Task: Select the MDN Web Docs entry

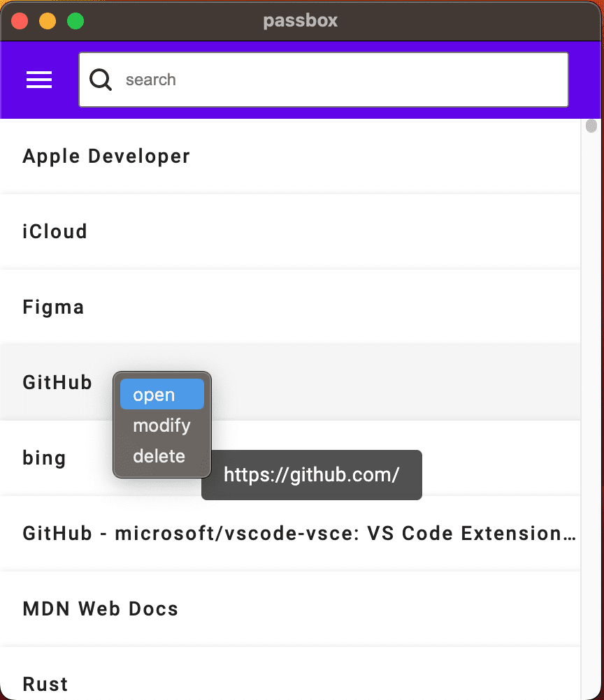Action: pyautogui.click(x=290, y=609)
